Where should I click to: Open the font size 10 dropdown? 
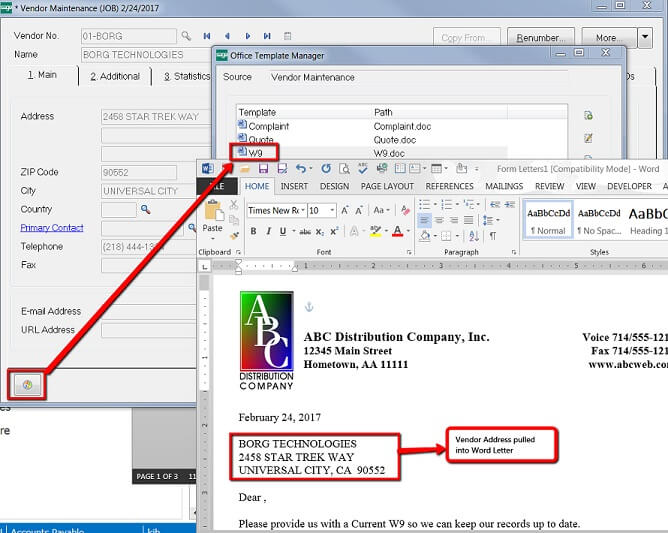click(x=332, y=210)
